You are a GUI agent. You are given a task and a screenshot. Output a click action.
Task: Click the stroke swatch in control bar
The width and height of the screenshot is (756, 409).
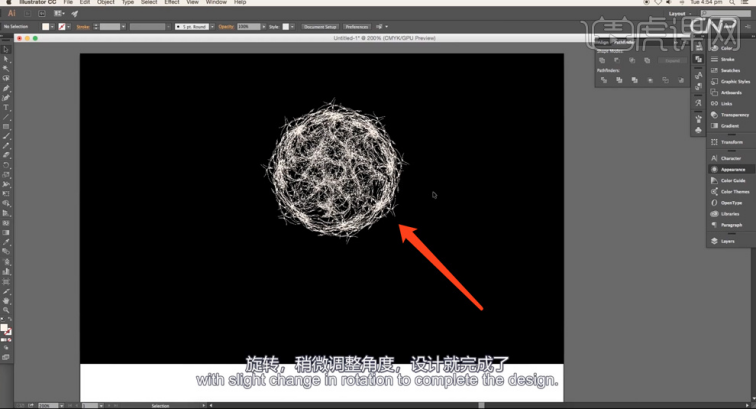click(62, 27)
